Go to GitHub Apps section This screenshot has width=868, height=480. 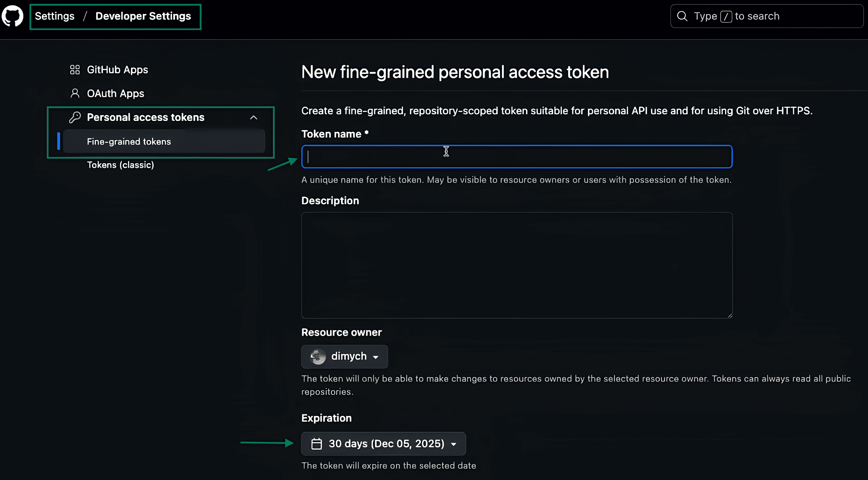coord(117,70)
